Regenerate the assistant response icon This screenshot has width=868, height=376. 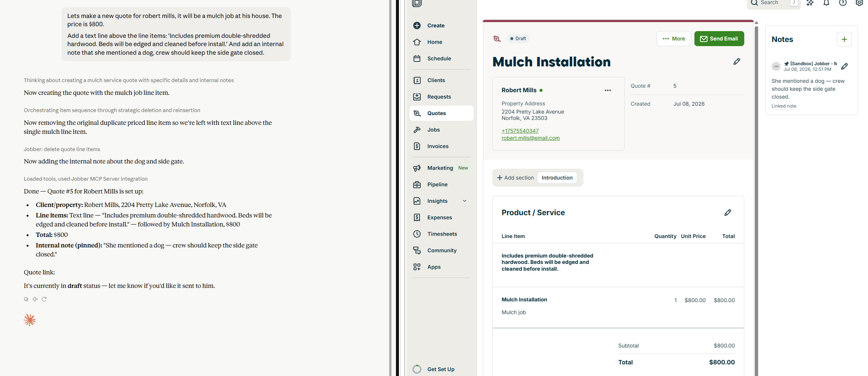[44, 299]
